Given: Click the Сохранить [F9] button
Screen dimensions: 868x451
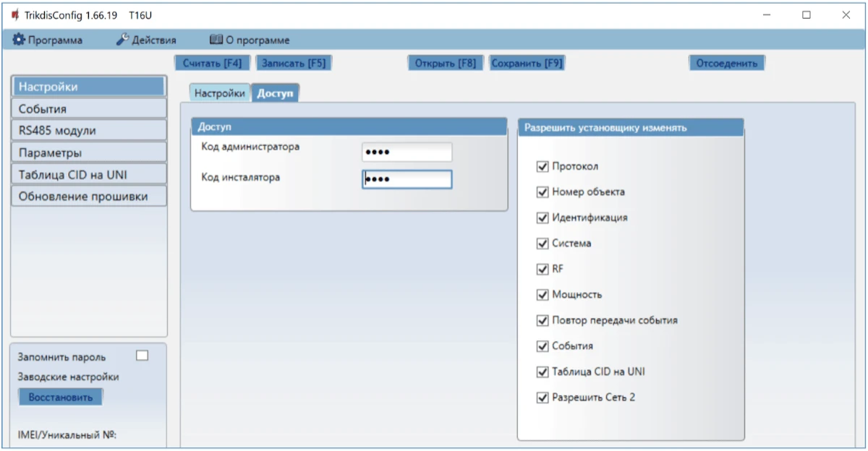Looking at the screenshot, I should pyautogui.click(x=527, y=63).
